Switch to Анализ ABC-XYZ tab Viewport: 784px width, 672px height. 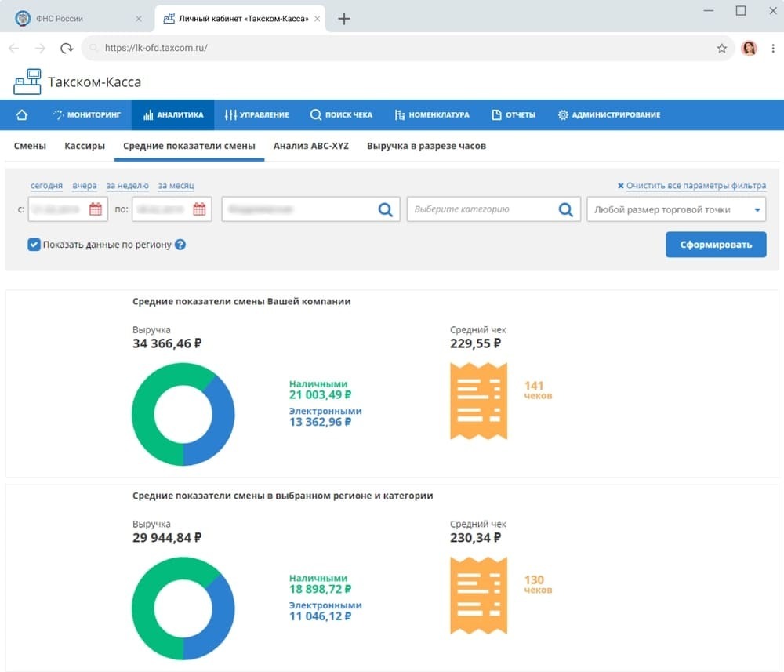click(311, 146)
